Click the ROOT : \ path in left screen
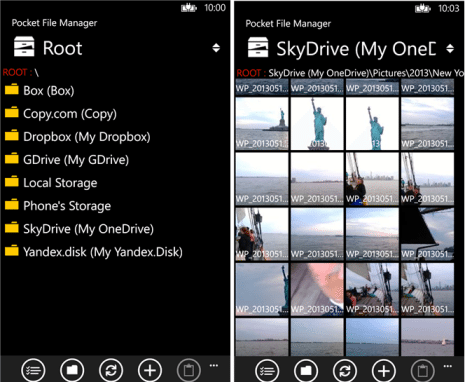 click(x=21, y=72)
